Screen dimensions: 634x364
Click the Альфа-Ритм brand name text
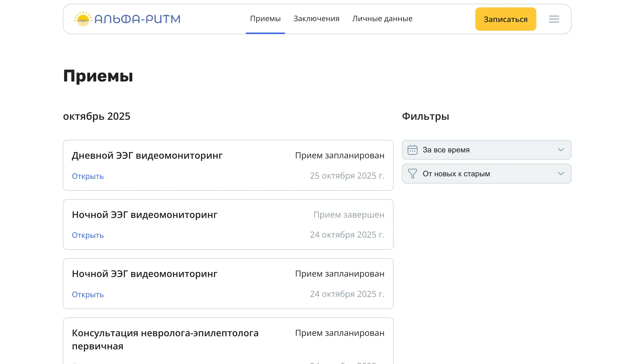(x=137, y=19)
